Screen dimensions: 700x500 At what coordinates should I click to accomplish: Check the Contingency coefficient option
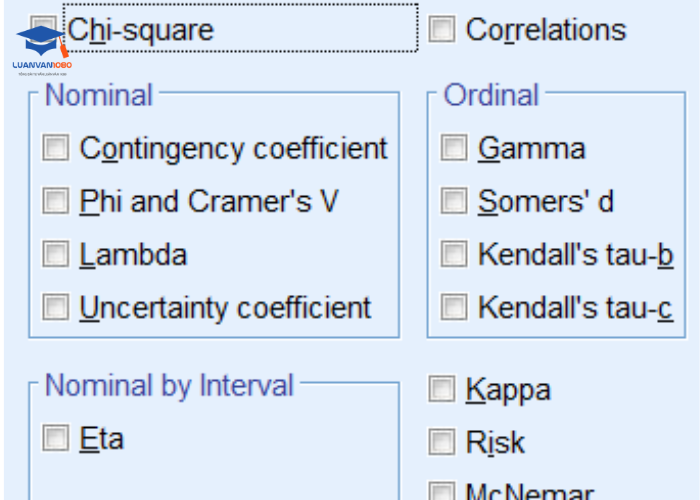[56, 148]
